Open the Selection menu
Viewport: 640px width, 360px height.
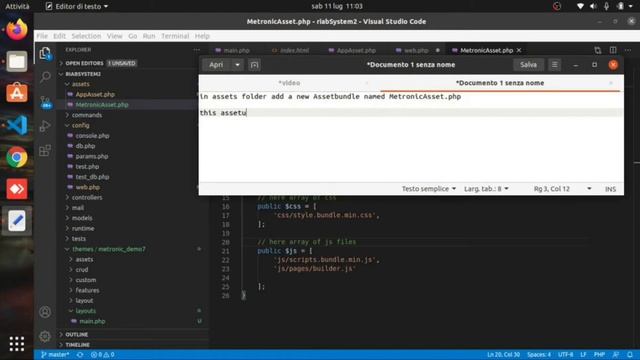[86, 36]
